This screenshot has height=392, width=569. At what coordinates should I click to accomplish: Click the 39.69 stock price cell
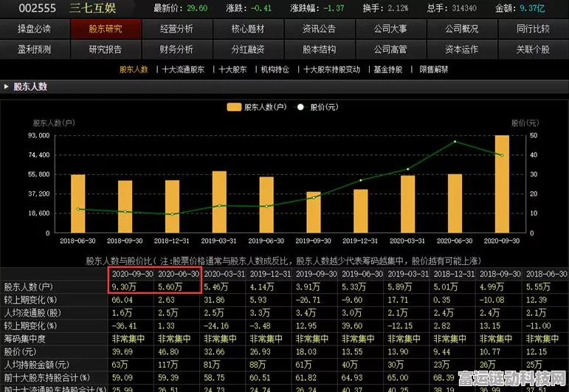click(x=123, y=351)
